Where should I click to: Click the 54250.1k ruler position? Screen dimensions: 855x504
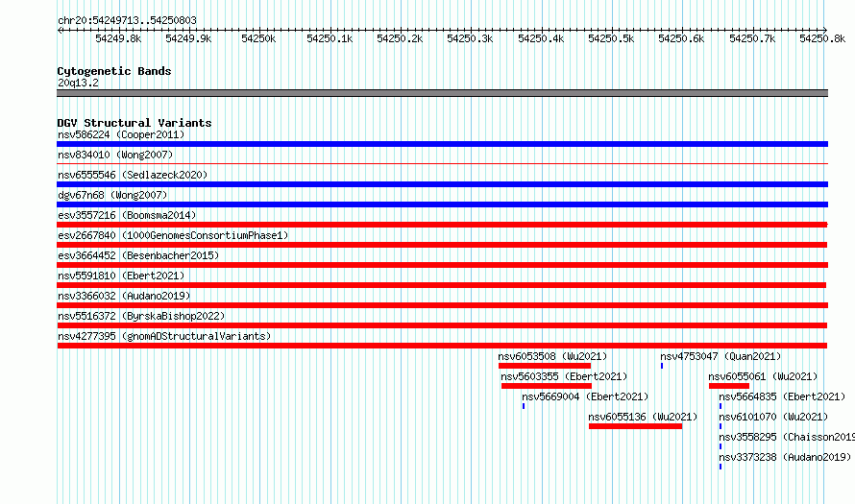(x=330, y=38)
